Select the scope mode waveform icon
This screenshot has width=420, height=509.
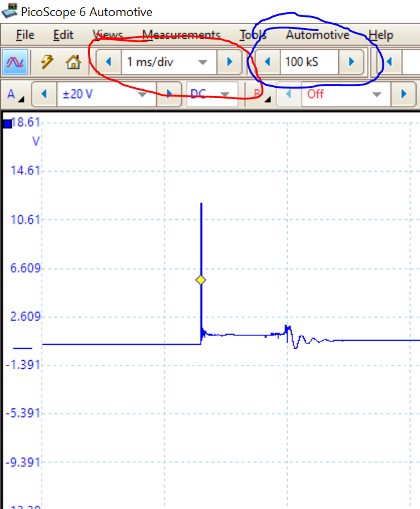(12, 62)
